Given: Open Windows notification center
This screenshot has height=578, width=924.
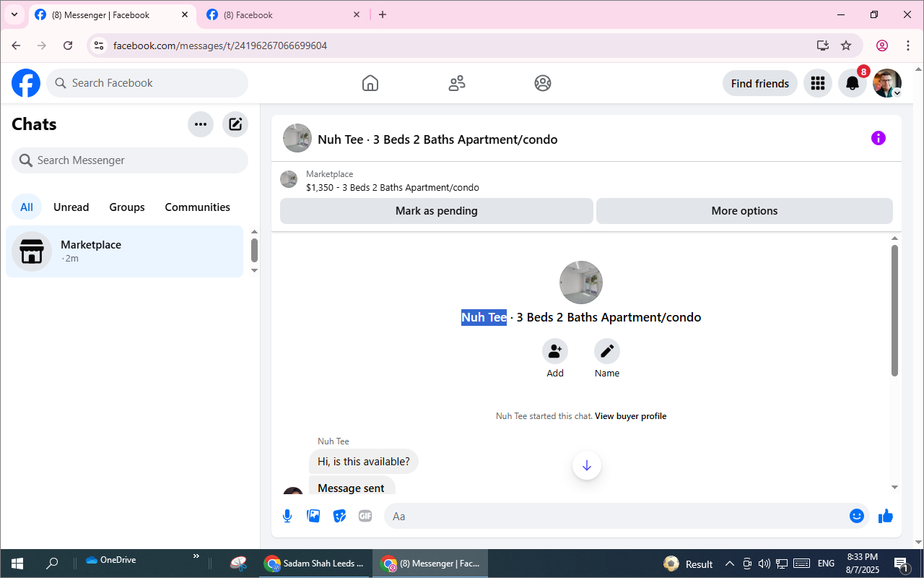Looking at the screenshot, I should [902, 564].
